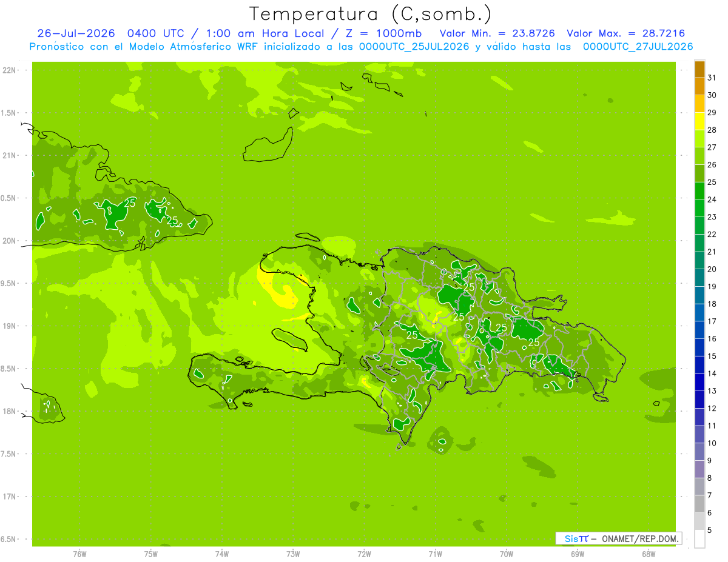Image resolution: width=728 pixels, height=562 pixels.
Task: Click the yellow legend swatch between 28 and 29
Action: point(699,121)
